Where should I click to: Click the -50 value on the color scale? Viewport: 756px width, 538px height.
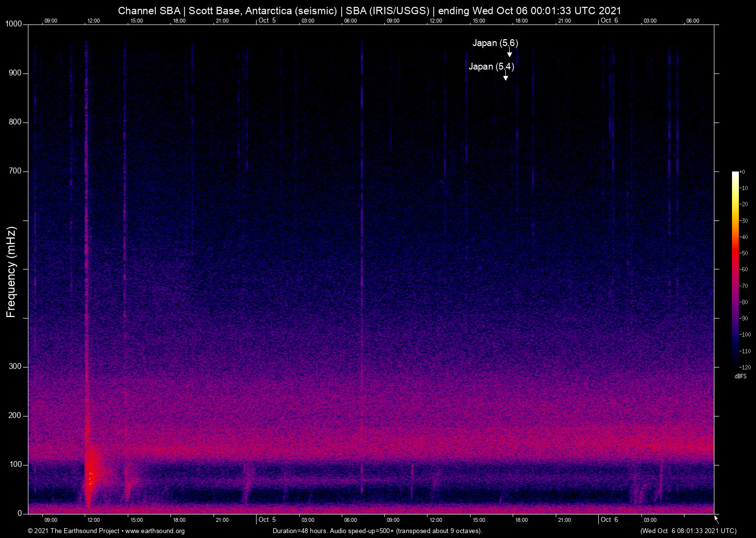click(x=744, y=253)
